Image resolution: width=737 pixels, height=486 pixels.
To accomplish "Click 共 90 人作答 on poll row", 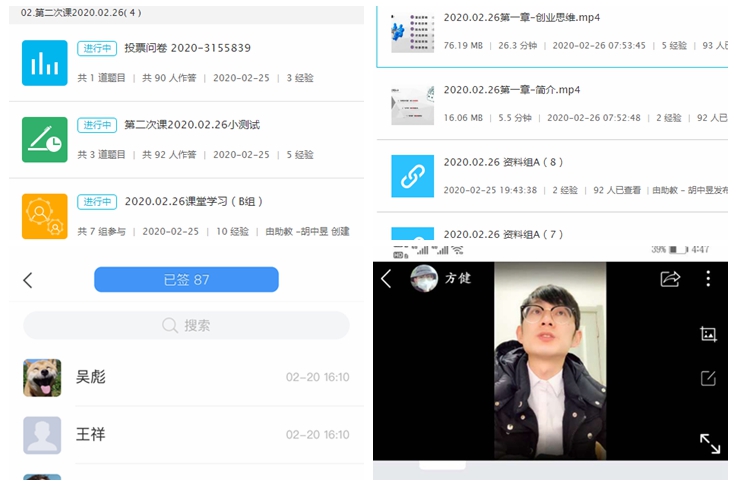I will tap(169, 78).
